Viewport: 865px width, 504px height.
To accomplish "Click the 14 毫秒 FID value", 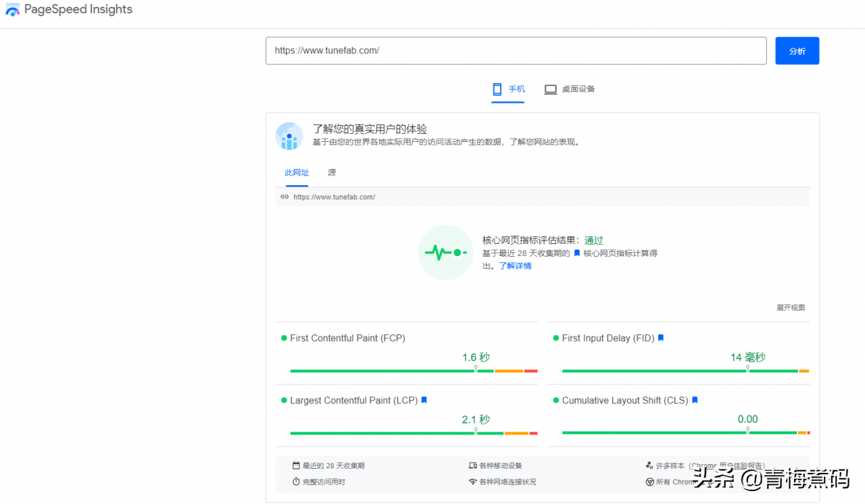I will [x=748, y=357].
